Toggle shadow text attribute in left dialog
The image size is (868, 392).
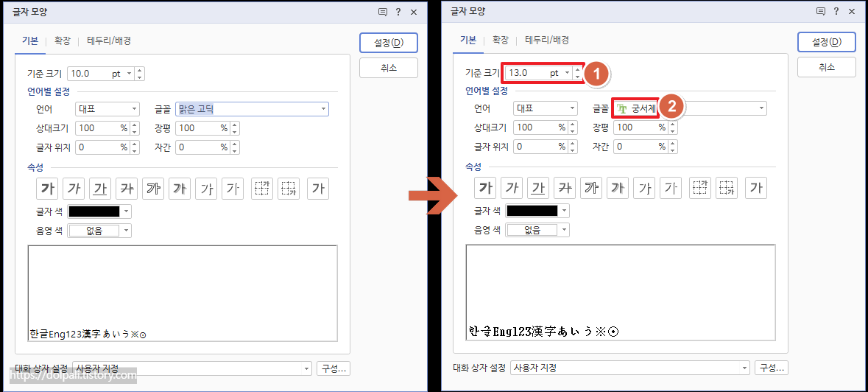180,188
